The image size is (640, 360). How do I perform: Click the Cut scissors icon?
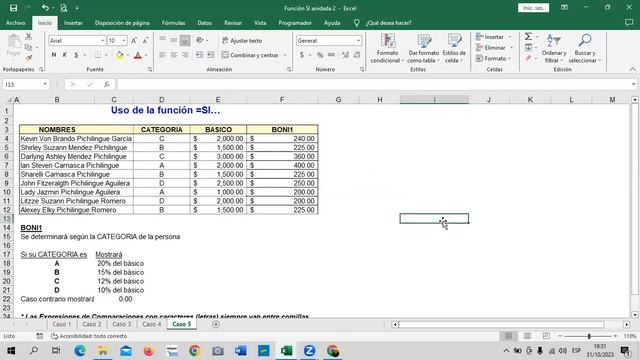click(x=29, y=37)
